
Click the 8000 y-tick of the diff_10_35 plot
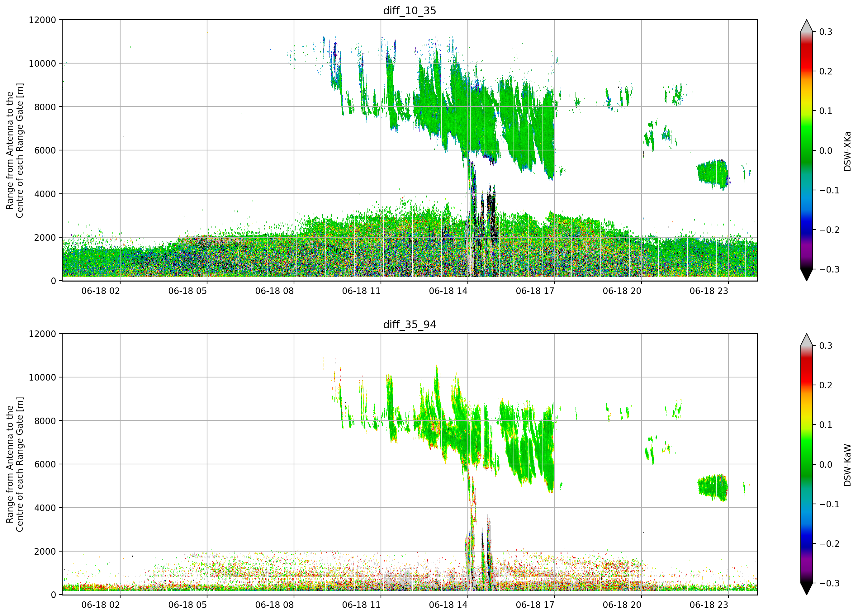tap(45, 107)
